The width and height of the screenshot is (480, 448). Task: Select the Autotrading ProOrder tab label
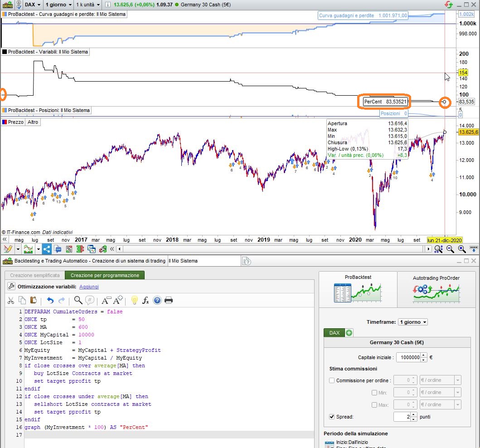click(436, 278)
